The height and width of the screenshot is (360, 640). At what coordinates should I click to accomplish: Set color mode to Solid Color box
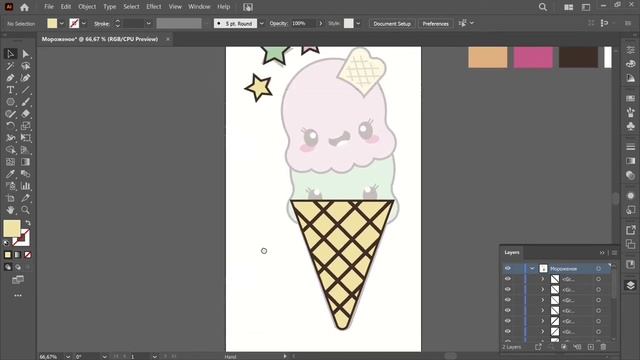[x=8, y=255]
